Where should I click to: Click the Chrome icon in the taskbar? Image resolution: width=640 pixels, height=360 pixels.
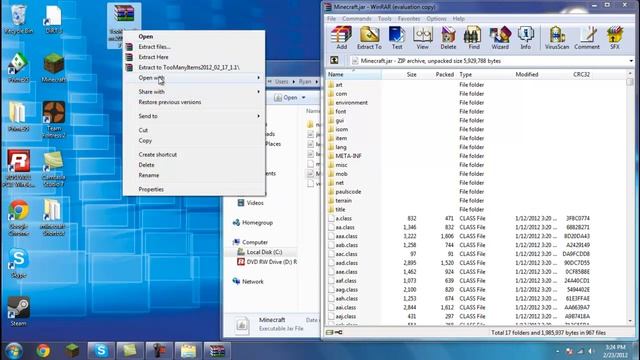43,351
